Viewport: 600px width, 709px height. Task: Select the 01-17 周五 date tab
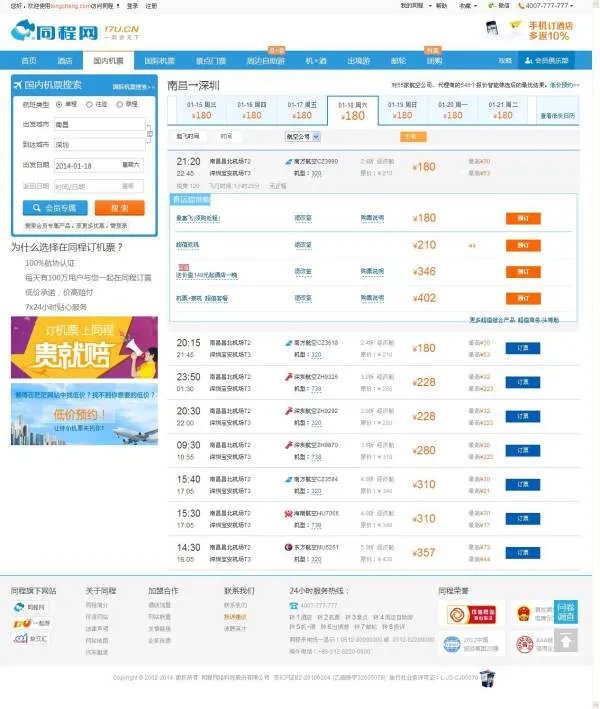[302, 110]
